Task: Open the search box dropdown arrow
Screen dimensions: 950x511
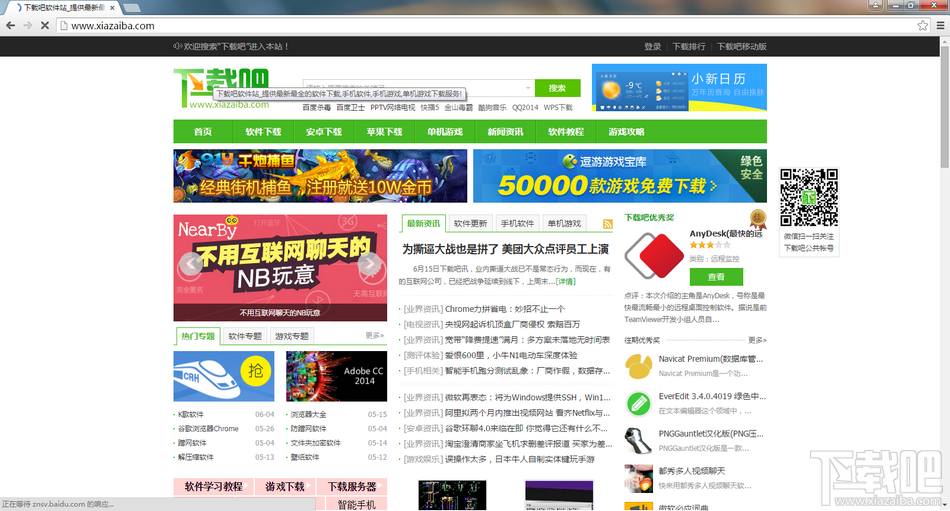Action: tap(528, 88)
